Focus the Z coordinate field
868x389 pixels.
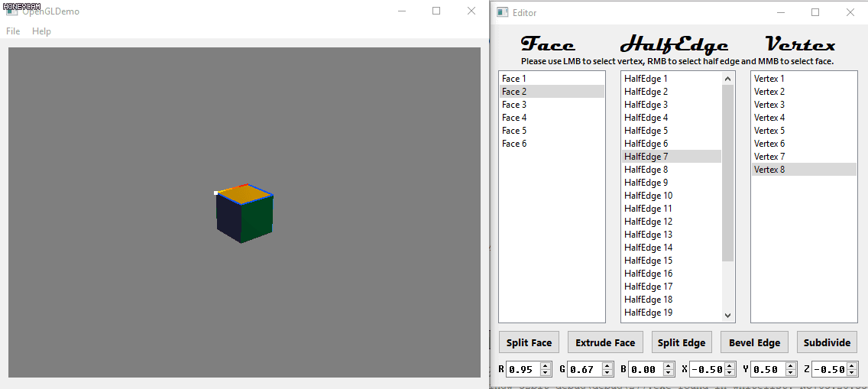[829, 369]
